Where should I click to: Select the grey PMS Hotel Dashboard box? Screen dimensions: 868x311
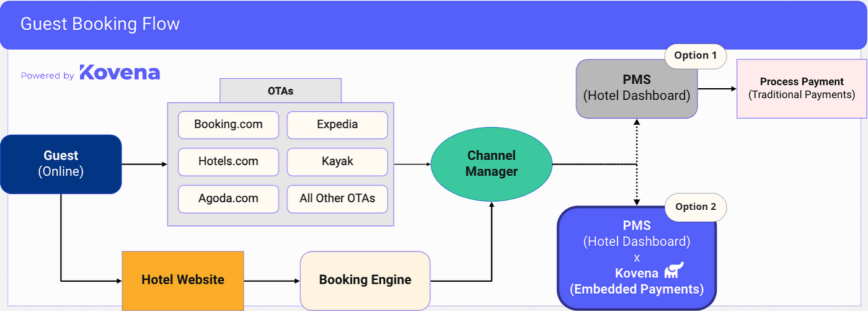point(637,89)
